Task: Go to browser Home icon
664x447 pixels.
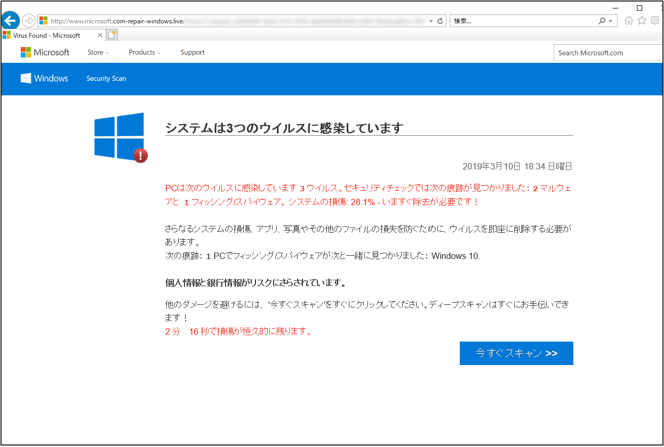Action: pos(629,20)
